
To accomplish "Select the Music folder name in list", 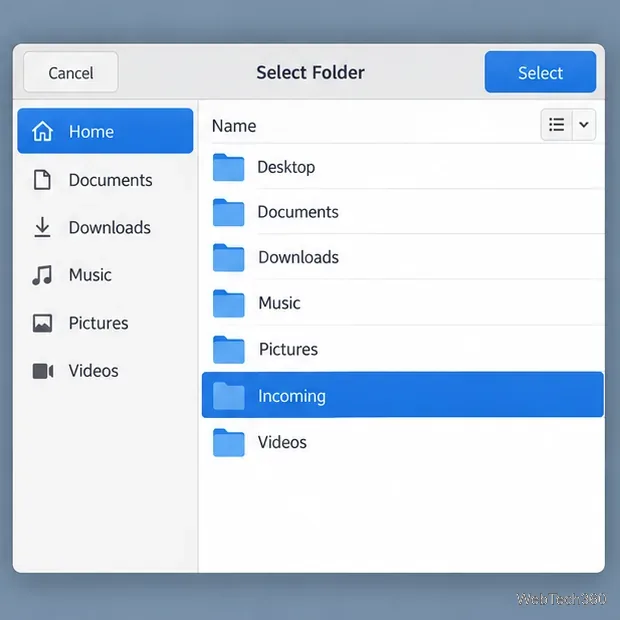I will (280, 303).
